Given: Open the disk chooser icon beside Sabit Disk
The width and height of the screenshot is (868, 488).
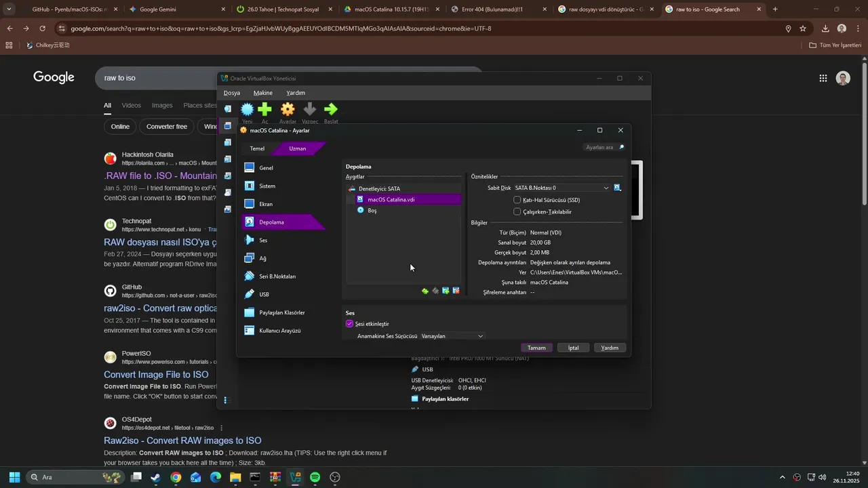Looking at the screenshot, I should point(618,188).
